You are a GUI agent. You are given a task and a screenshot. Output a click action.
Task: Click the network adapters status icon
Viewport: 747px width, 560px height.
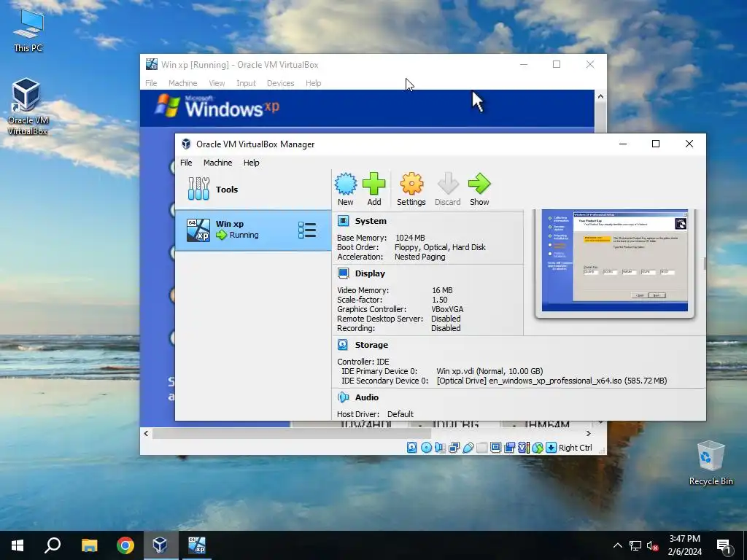pos(454,448)
